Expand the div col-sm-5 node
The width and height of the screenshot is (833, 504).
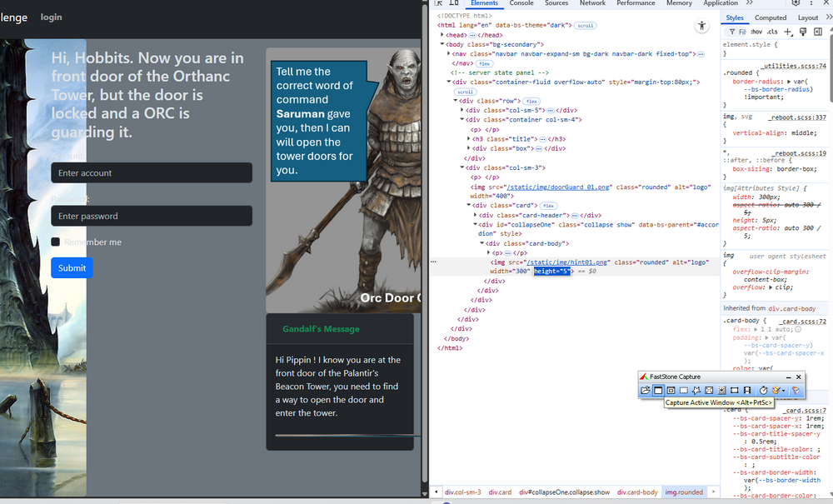461,111
